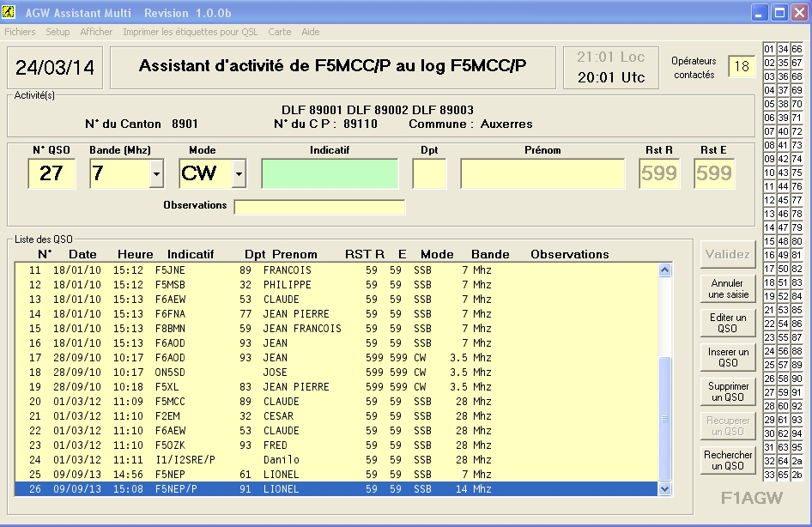812x527 pixels.
Task: Select QSO row 17 F6AOD CW
Action: pyautogui.click(x=336, y=358)
